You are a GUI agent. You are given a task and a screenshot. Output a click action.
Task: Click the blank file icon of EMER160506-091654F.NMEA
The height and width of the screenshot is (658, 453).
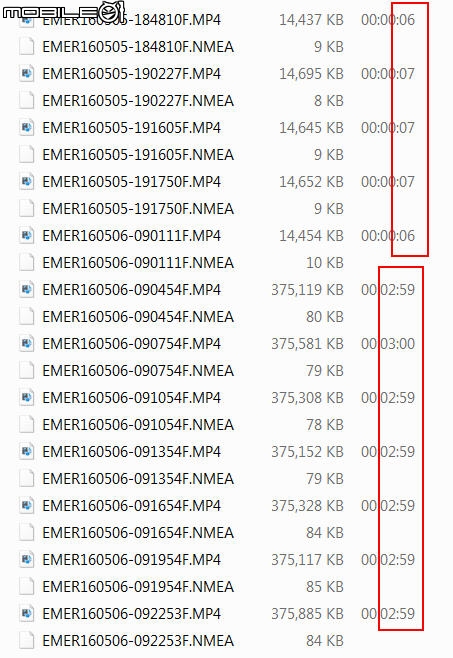tap(27, 533)
